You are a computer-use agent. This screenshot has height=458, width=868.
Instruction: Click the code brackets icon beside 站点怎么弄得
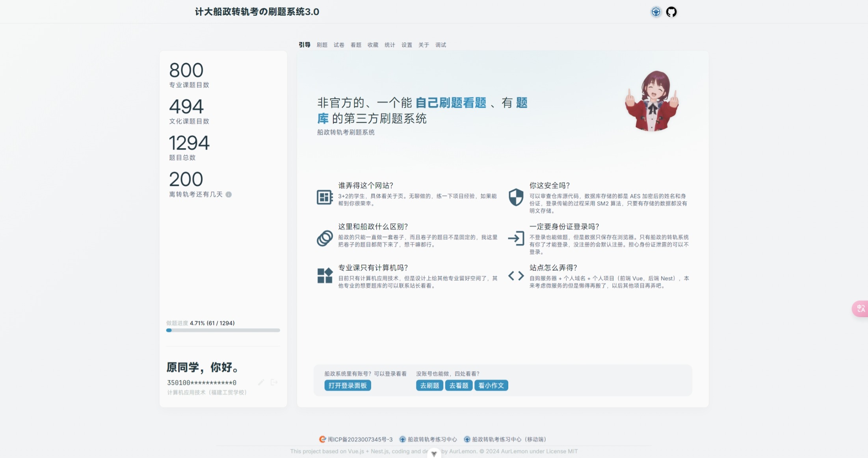pyautogui.click(x=516, y=276)
